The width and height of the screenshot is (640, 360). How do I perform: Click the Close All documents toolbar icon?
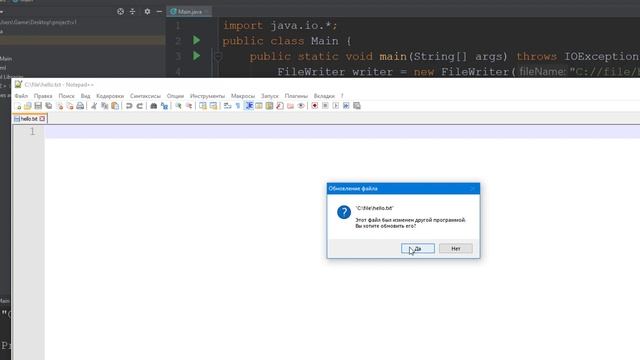coord(70,106)
